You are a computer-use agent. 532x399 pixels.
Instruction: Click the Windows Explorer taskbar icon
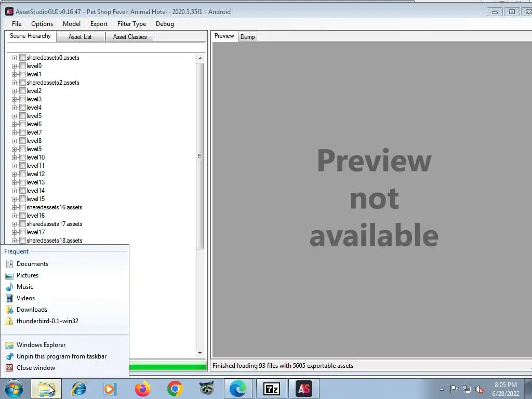click(46, 389)
